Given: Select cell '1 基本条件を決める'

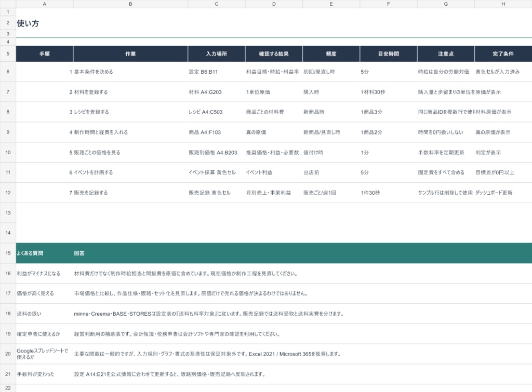Looking at the screenshot, I should click(130, 72).
